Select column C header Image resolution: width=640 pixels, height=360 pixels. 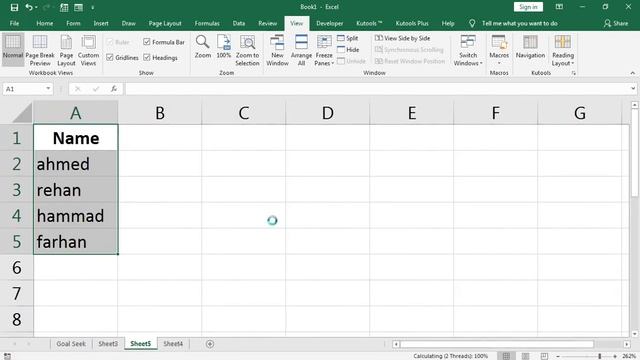point(244,113)
